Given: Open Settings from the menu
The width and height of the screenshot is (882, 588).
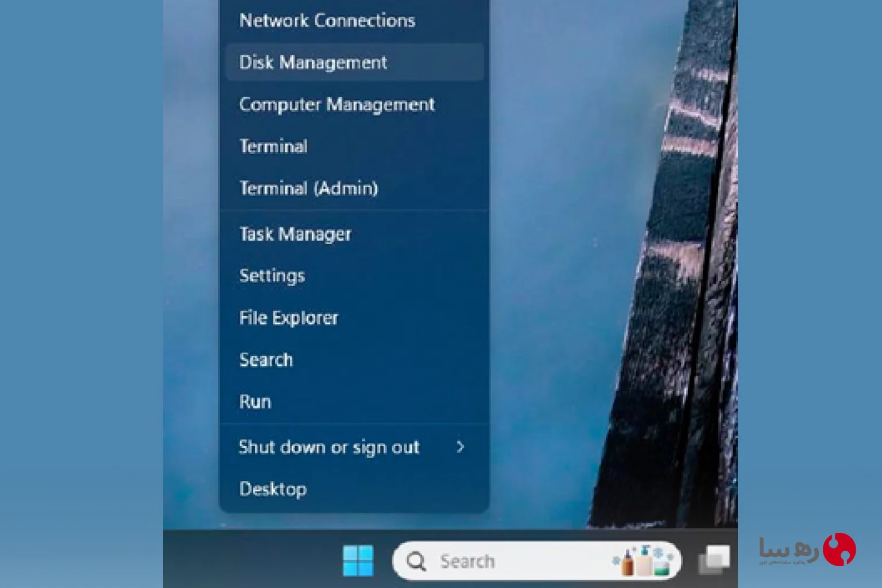Looking at the screenshot, I should click(x=354, y=276).
